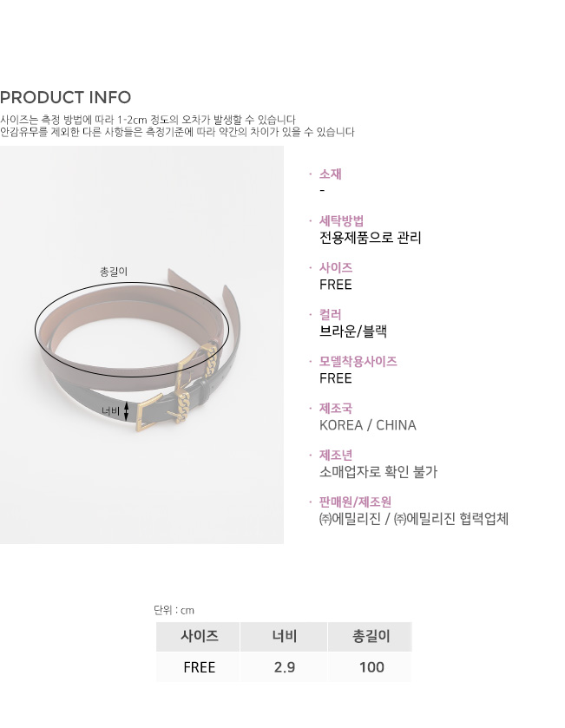Click the 총길이 label on belt image

coord(114,271)
